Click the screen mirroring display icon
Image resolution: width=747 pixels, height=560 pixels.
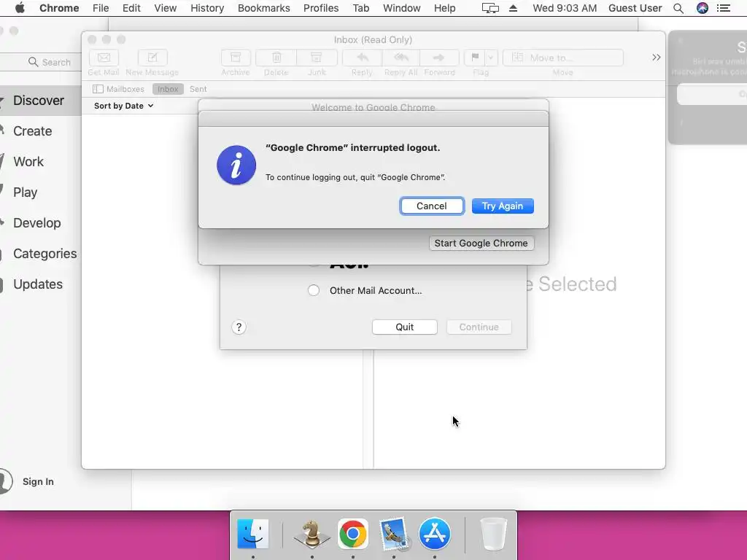tap(490, 8)
